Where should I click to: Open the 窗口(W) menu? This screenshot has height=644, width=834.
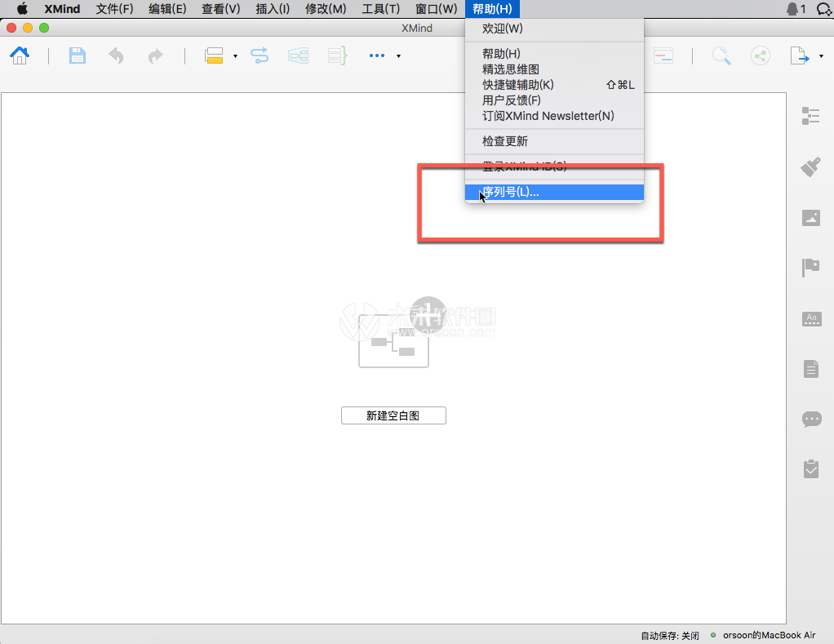436,9
